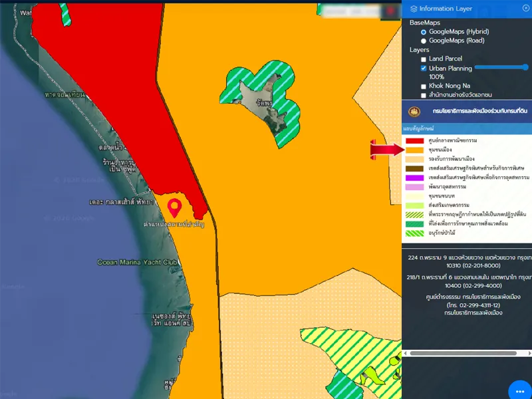The image size is (532, 399).
Task: Click the department emblem logo in legend header
Action: point(414,111)
